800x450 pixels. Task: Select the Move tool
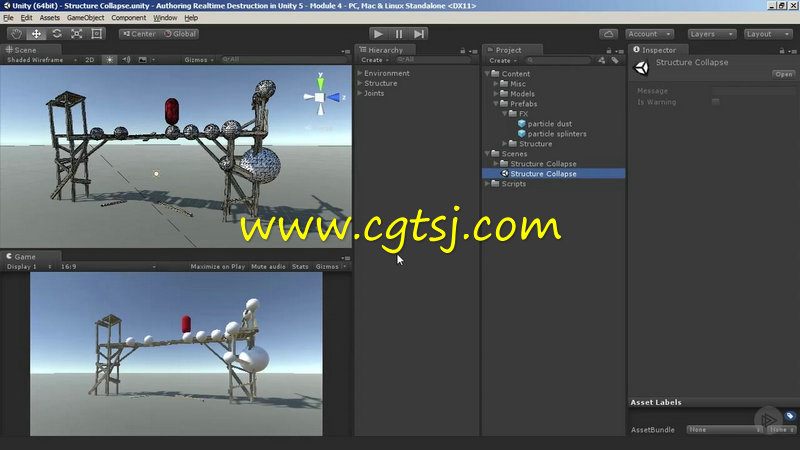pos(36,34)
